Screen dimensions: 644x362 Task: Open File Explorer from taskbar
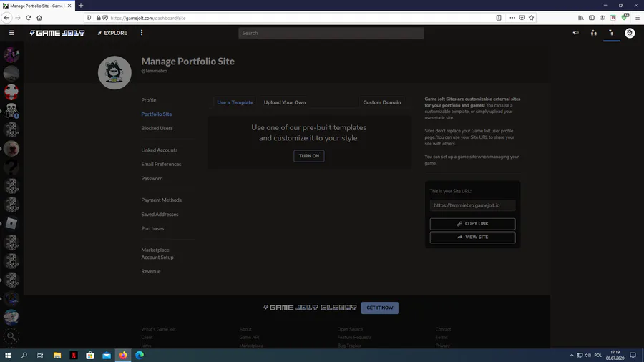[x=57, y=356]
